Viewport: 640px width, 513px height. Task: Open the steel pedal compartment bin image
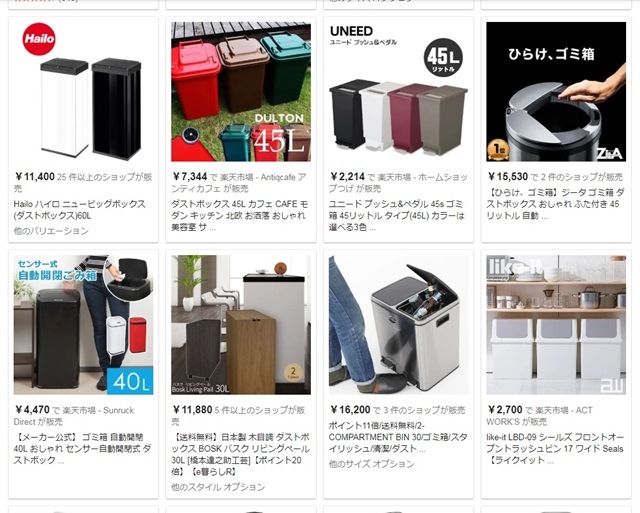coord(398,325)
